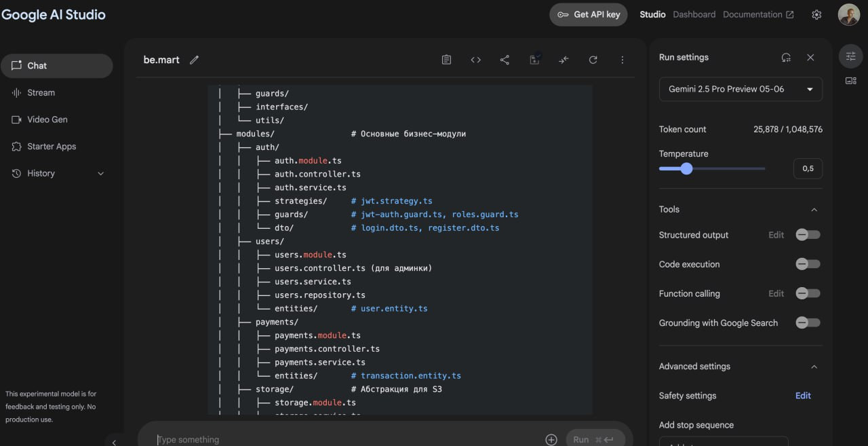Open the three-dot more options menu
The width and height of the screenshot is (868, 446).
click(x=622, y=60)
